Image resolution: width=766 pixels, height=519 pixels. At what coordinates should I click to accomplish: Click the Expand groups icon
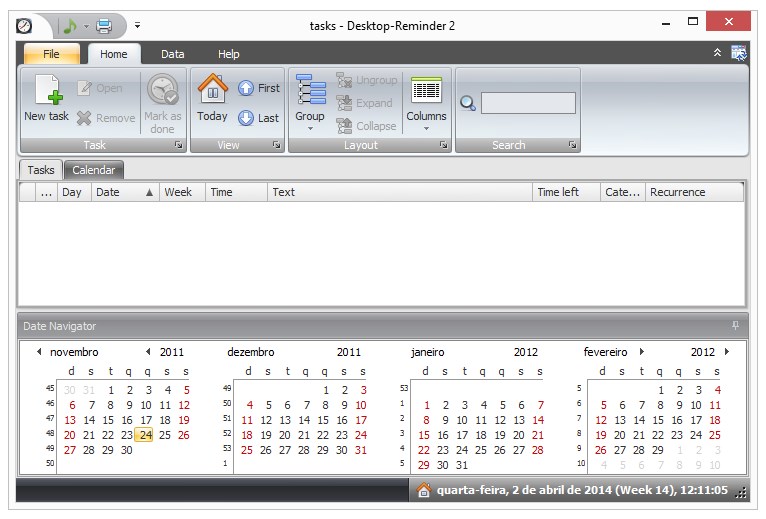coord(344,103)
